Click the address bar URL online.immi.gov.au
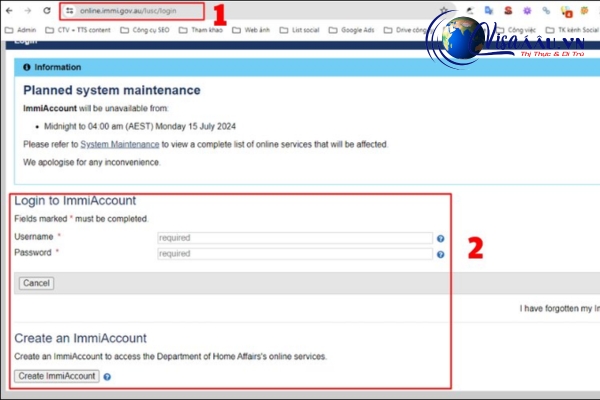Image resolution: width=600 pixels, height=400 pixels. coord(128,11)
